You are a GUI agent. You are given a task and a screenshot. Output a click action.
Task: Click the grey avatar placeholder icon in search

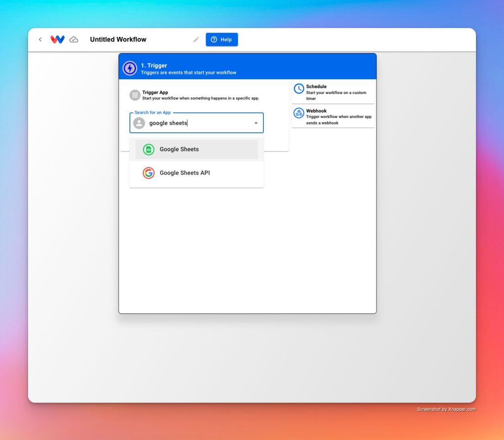click(x=139, y=123)
